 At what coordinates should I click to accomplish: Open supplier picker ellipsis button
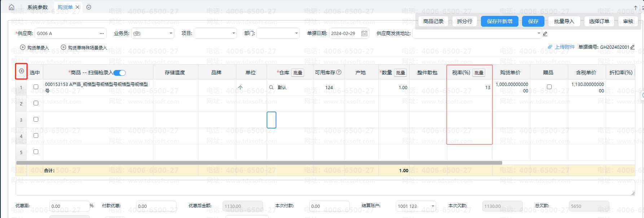pyautogui.click(x=102, y=34)
